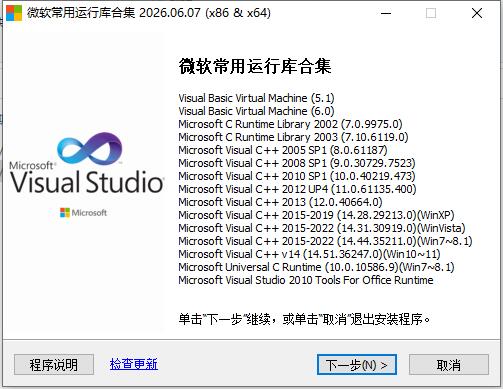This screenshot has width=503, height=389.
Task: Click the Visual C++ 2013 entry
Action: (x=280, y=202)
